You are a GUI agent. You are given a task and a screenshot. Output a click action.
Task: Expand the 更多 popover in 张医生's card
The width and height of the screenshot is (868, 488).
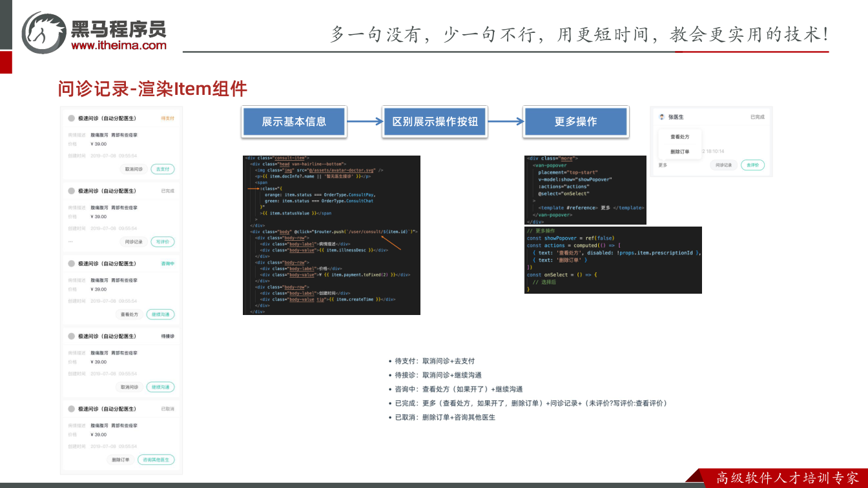click(663, 165)
